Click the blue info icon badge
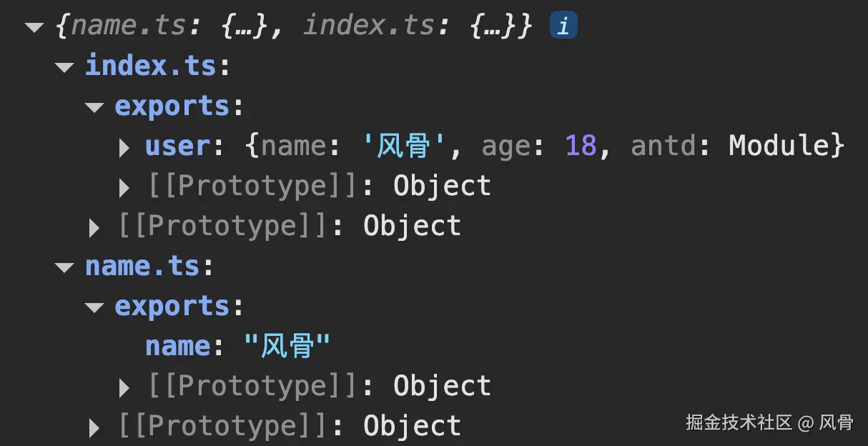Image resolution: width=868 pixels, height=446 pixels. click(563, 27)
